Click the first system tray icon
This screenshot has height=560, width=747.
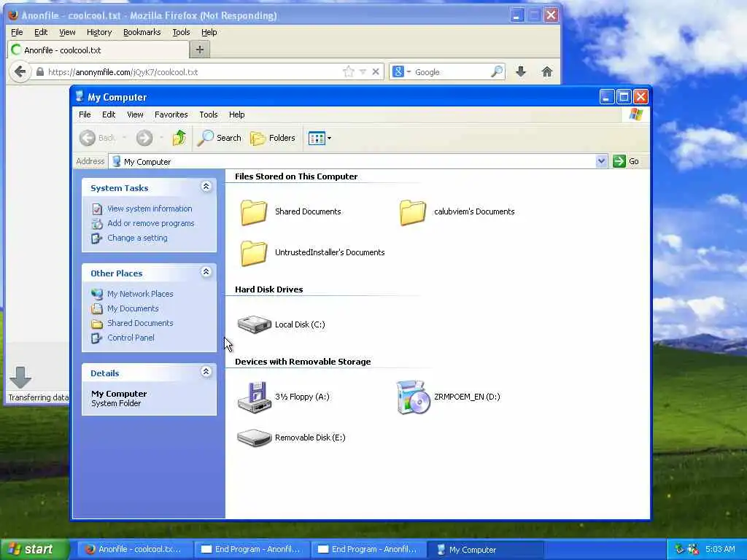tap(679, 550)
